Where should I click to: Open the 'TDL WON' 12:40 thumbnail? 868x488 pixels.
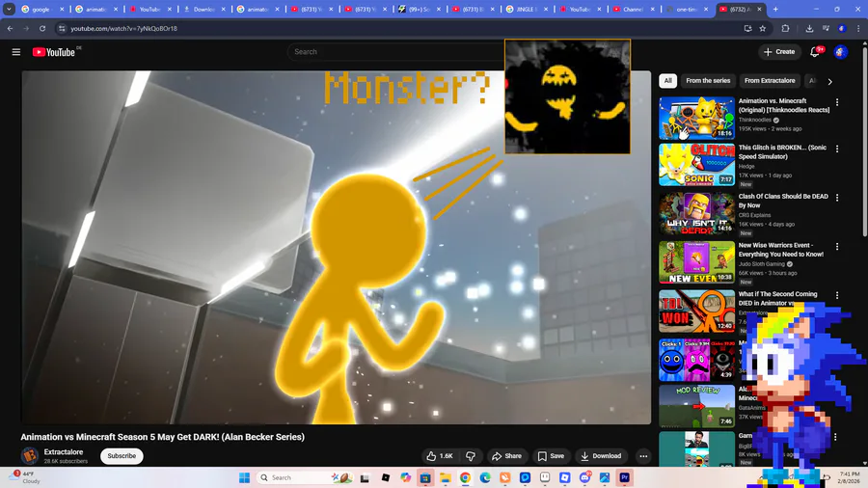(696, 311)
